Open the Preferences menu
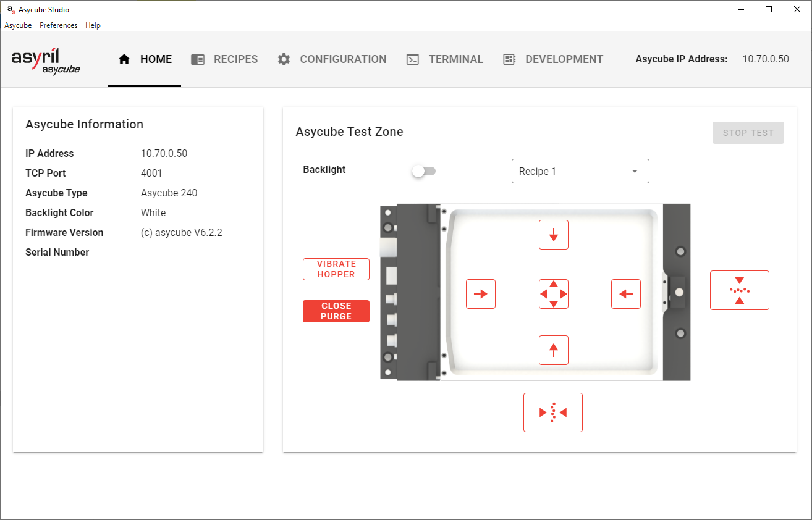The height and width of the screenshot is (520, 812). click(58, 25)
